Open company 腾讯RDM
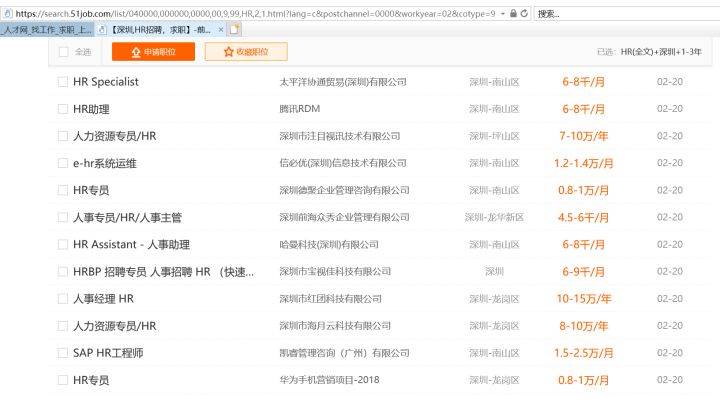 click(x=300, y=109)
